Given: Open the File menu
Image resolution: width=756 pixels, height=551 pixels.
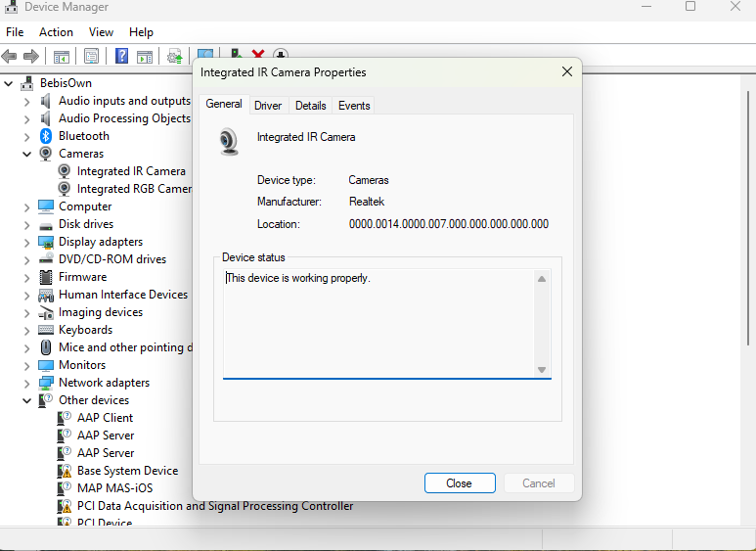Looking at the screenshot, I should [15, 32].
